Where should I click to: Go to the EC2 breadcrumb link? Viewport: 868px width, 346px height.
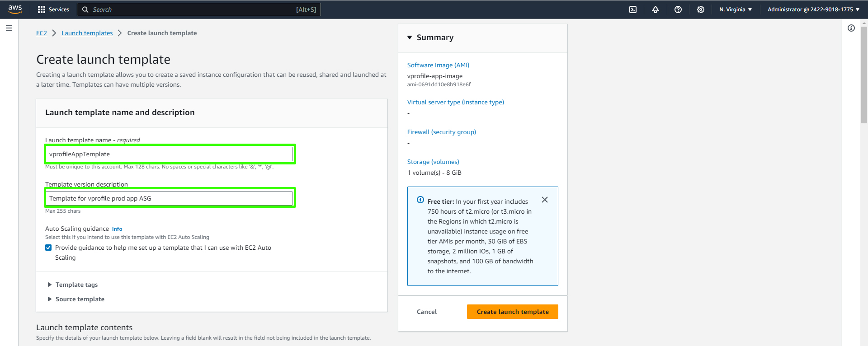point(42,33)
